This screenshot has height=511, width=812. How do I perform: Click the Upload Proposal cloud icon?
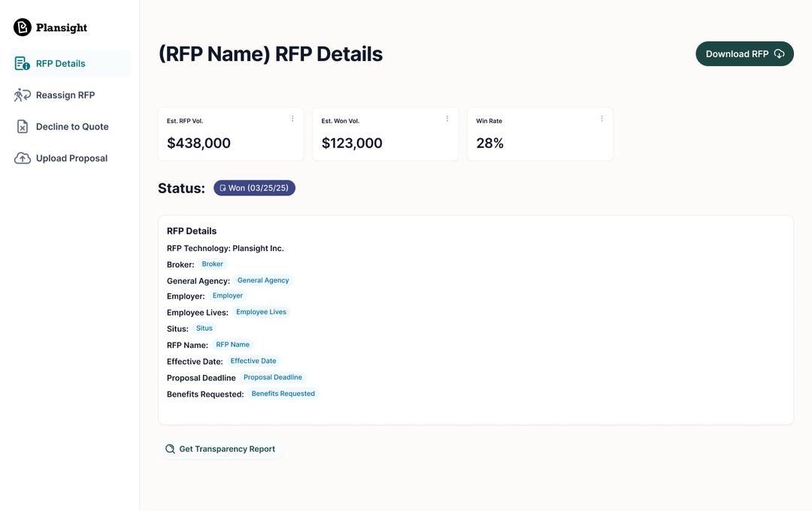pos(23,159)
